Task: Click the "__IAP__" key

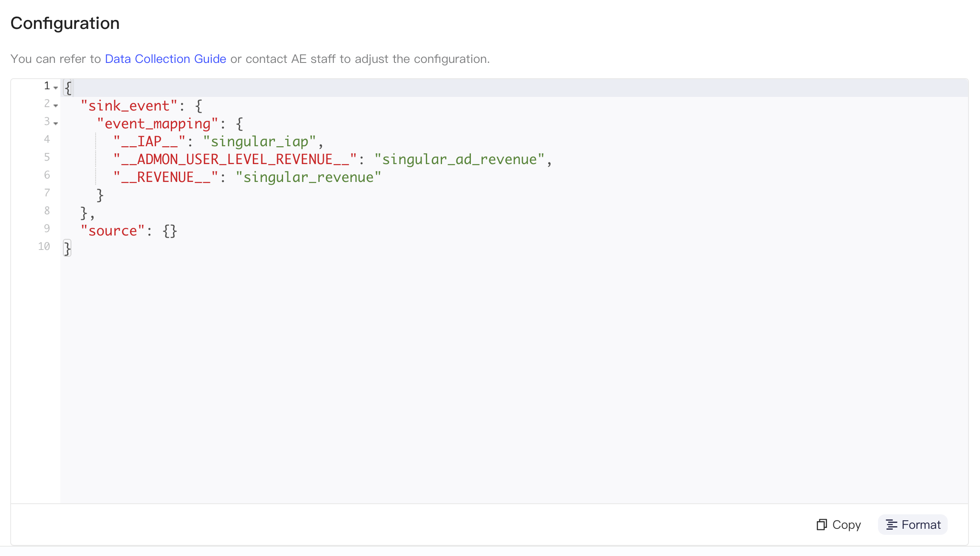Action: pyautogui.click(x=150, y=142)
